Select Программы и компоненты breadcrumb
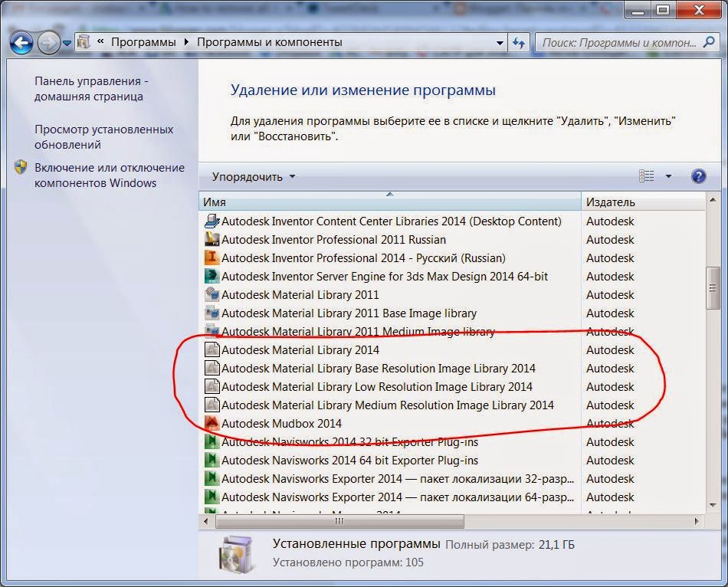Image resolution: width=728 pixels, height=587 pixels. (269, 42)
